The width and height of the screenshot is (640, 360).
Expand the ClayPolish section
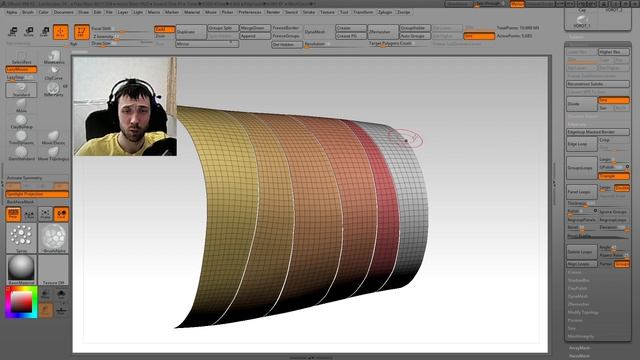pos(578,288)
